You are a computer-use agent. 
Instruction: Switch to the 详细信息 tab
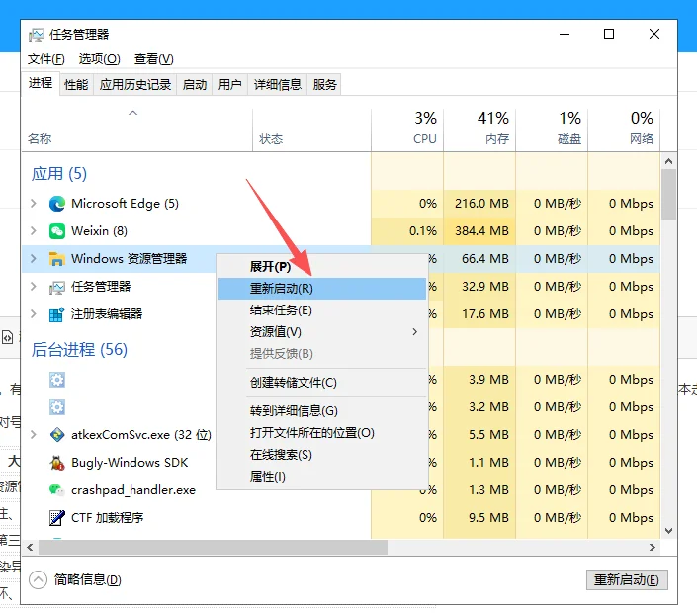point(278,84)
